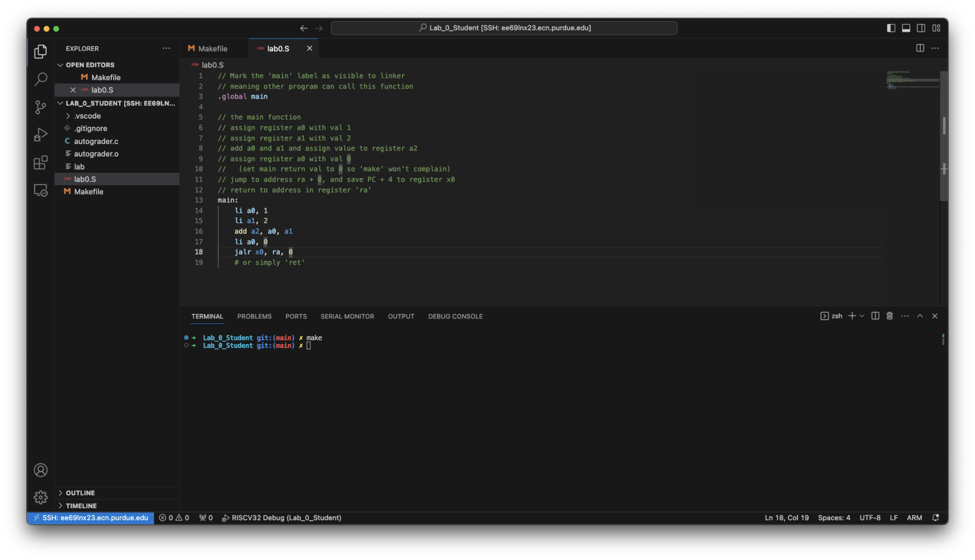Open the Search view in activity bar
Image resolution: width=975 pixels, height=560 pixels.
coord(40,79)
